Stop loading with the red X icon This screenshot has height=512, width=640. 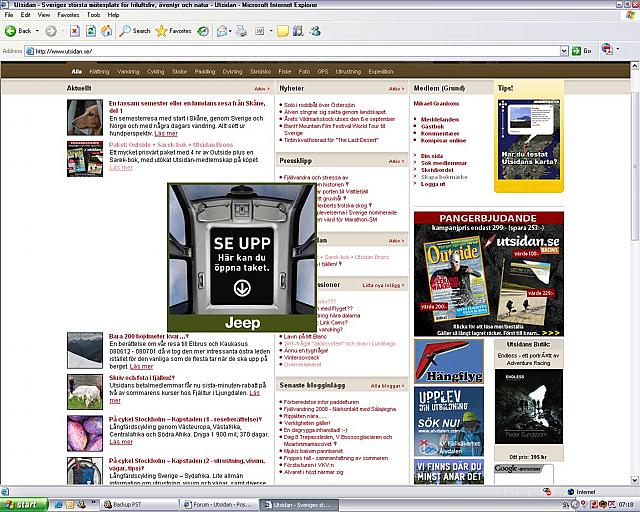point(75,31)
